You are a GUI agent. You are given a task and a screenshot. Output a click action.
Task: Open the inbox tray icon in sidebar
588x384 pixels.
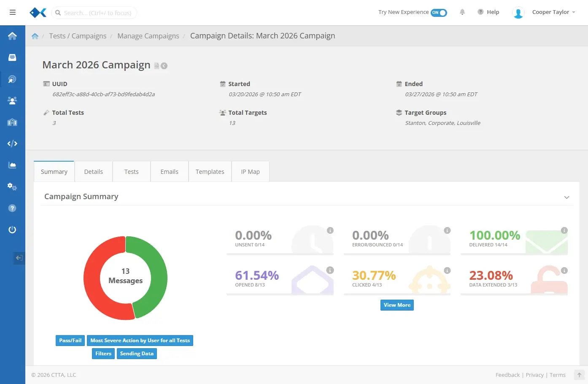(12, 57)
